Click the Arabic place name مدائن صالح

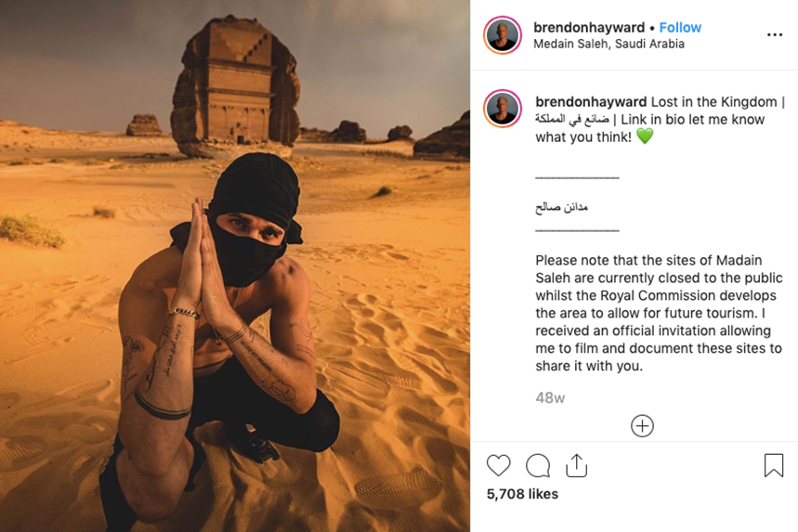(x=561, y=207)
